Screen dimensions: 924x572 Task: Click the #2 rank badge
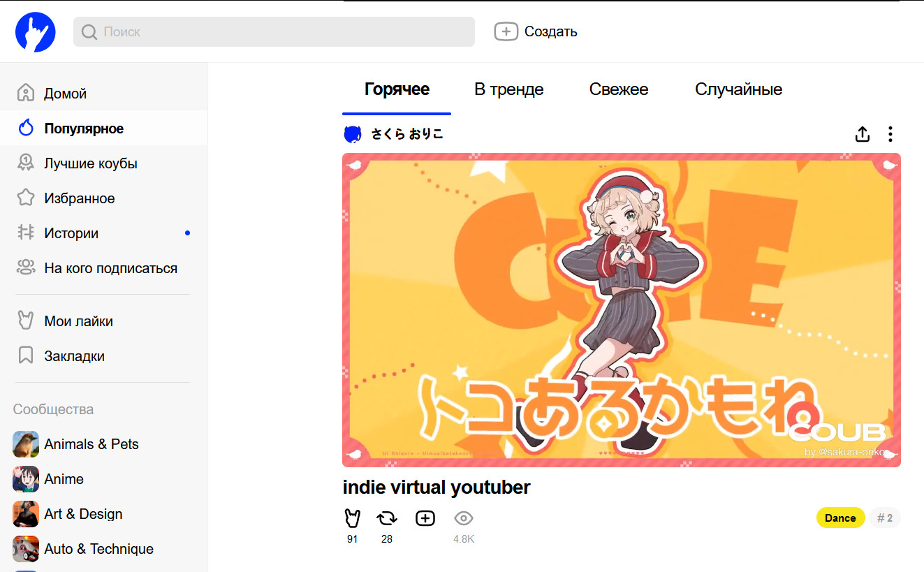pyautogui.click(x=885, y=518)
